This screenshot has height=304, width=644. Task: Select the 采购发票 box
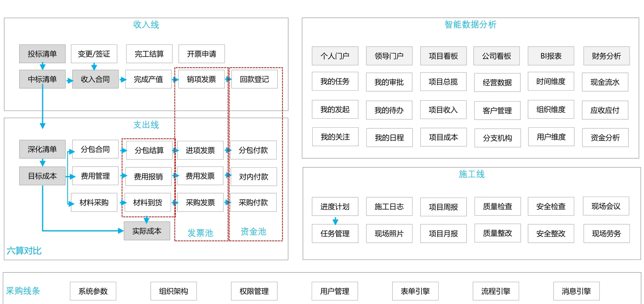(x=200, y=202)
